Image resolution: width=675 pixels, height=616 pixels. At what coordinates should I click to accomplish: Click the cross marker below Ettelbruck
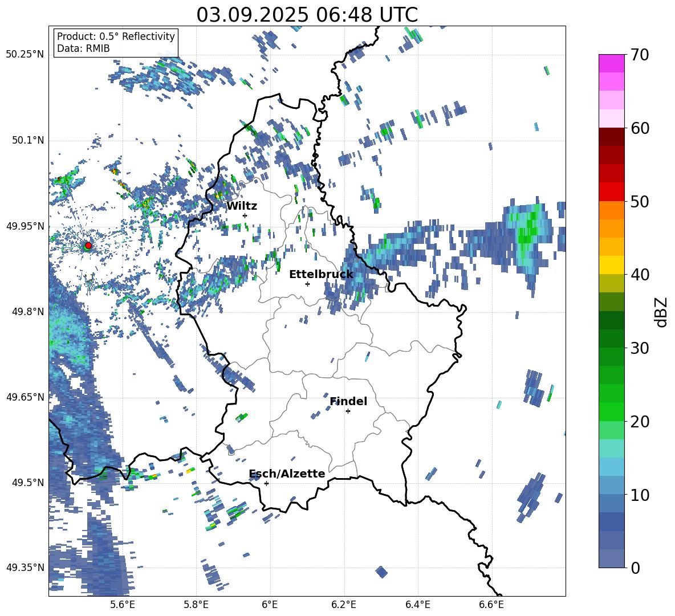click(x=307, y=284)
